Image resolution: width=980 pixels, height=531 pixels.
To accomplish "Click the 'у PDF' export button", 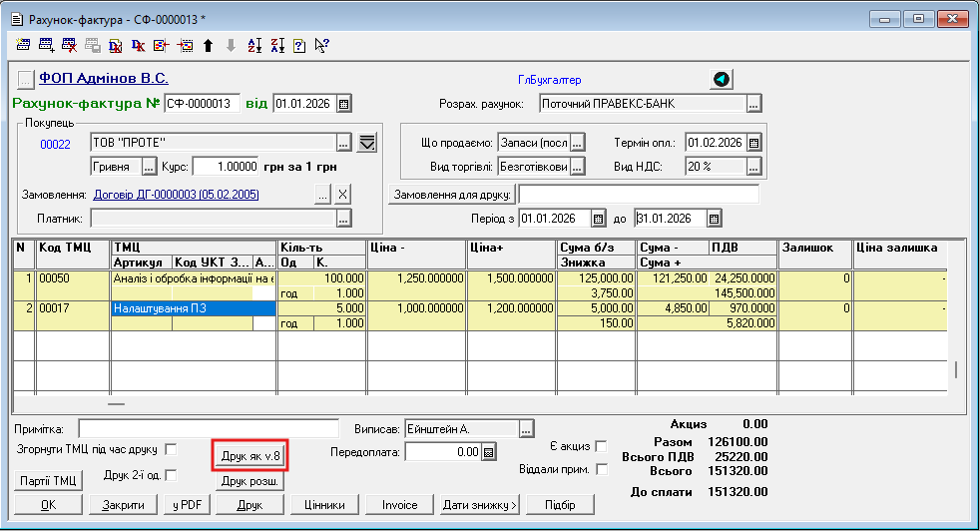I will click(x=187, y=505).
